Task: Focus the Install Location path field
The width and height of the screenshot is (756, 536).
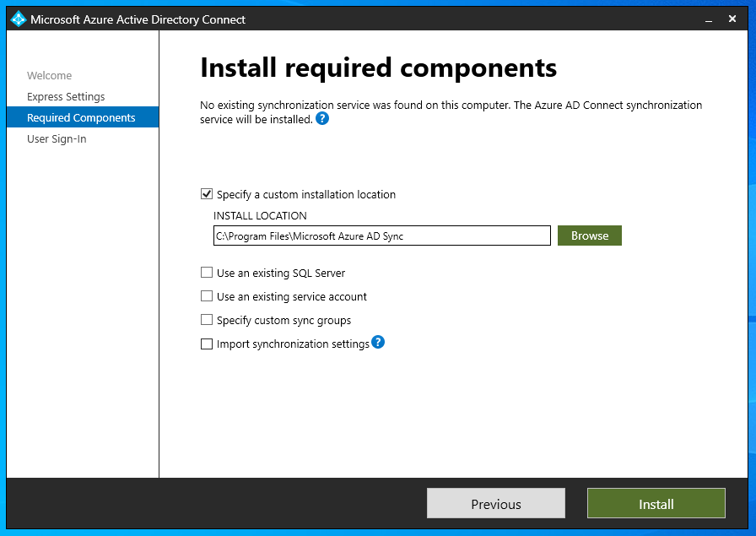Action: 382,236
